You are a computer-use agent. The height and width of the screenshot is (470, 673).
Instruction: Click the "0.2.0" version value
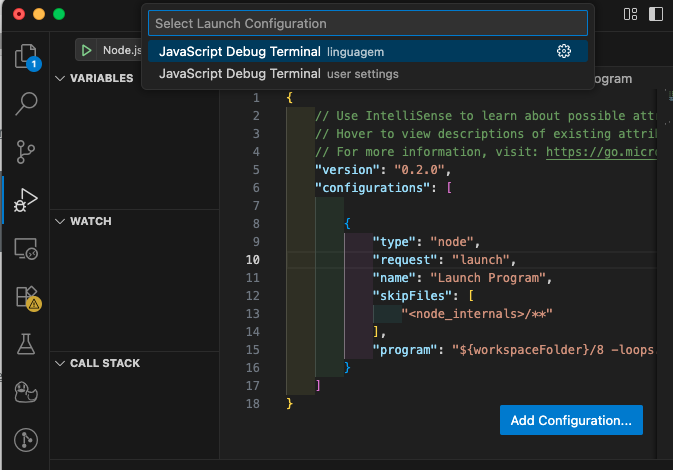click(x=420, y=170)
